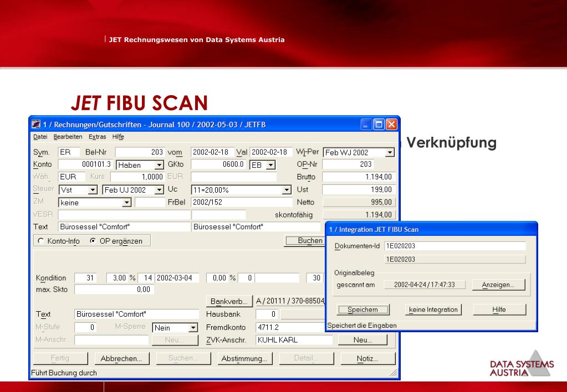The image size is (567, 392).
Task: Click the GKto field 0600.0
Action: [218, 164]
